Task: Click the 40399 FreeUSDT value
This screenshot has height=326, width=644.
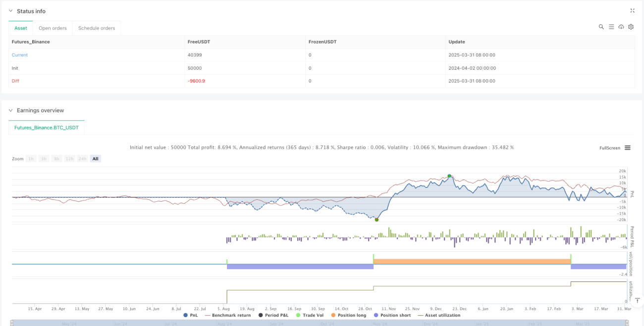Action: (194, 55)
